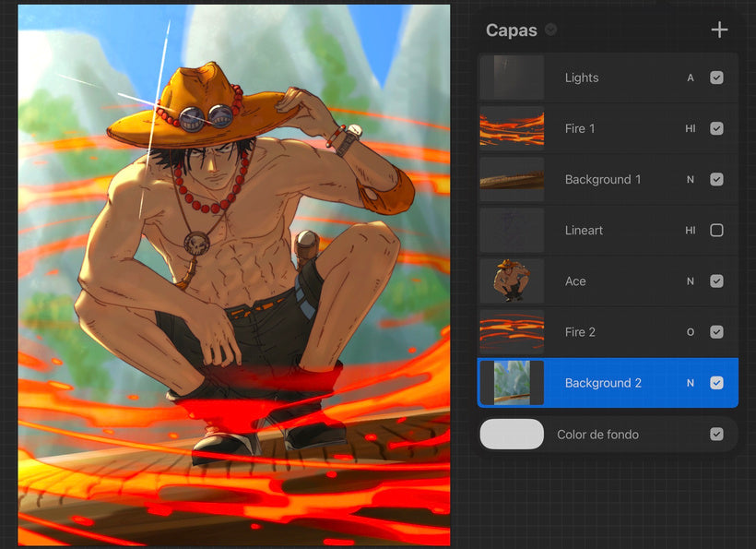Select the Lineart layer thumbnail
The height and width of the screenshot is (549, 756).
(x=512, y=230)
